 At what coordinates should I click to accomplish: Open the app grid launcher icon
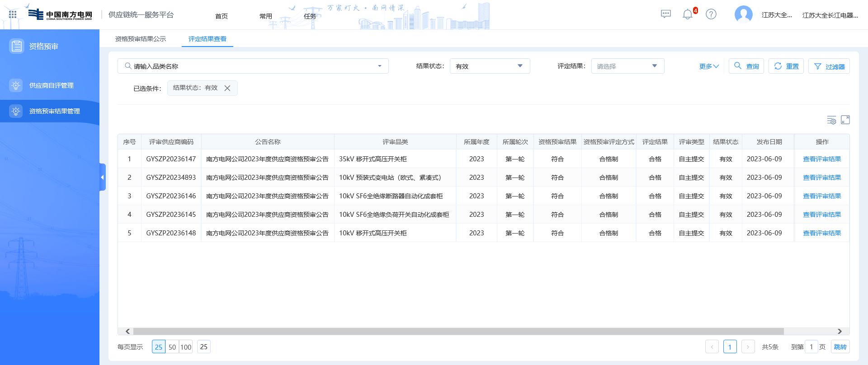click(13, 14)
